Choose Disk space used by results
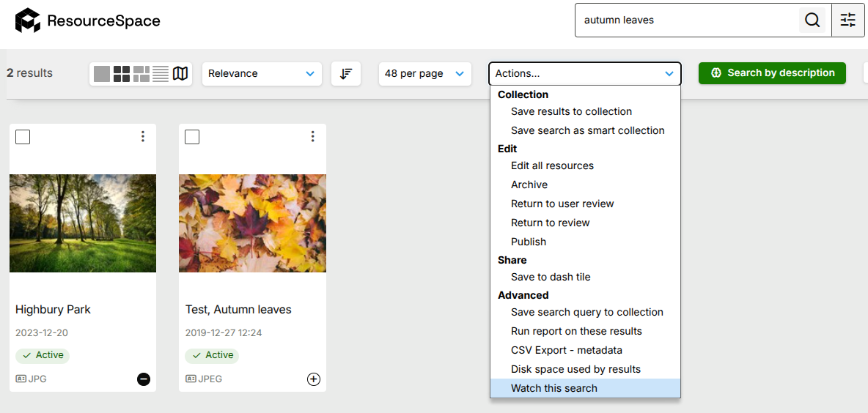 click(585, 369)
